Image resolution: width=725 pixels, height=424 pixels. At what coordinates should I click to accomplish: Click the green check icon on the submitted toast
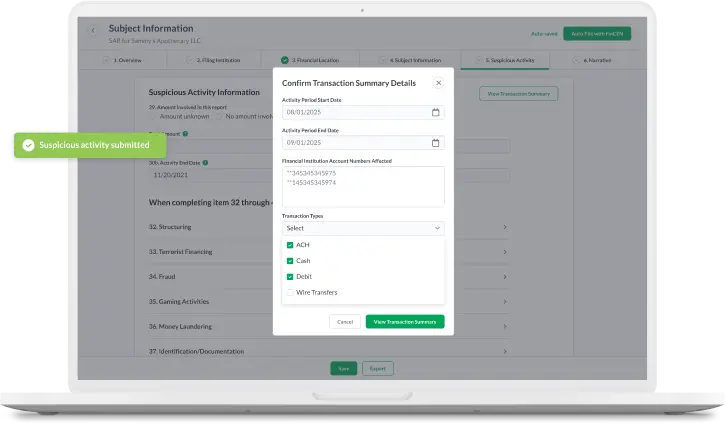(x=29, y=145)
